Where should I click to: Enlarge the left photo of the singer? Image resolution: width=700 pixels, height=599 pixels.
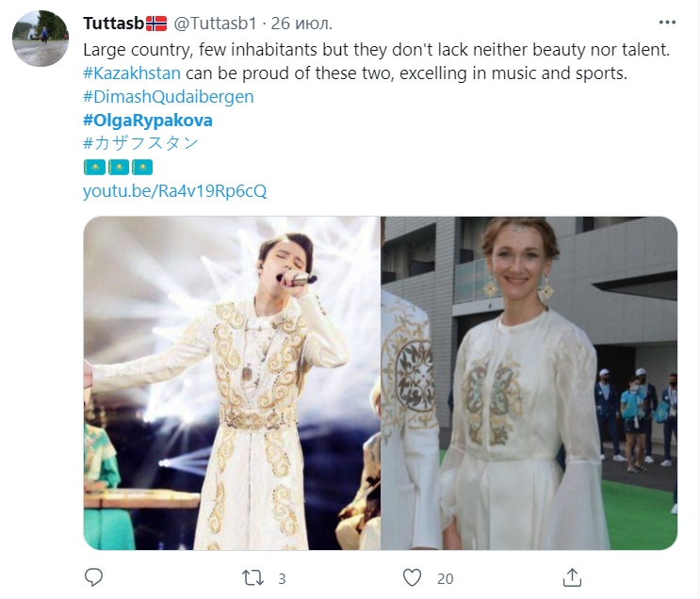tap(232, 383)
